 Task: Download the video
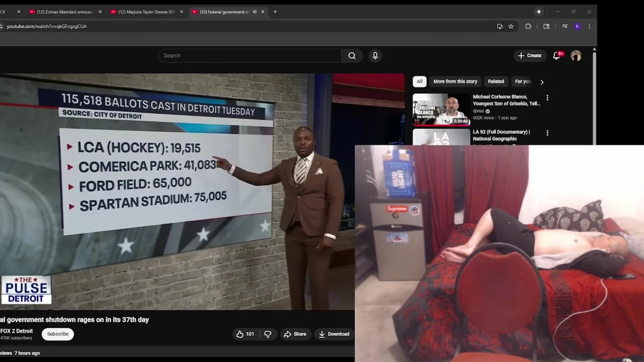point(334,334)
